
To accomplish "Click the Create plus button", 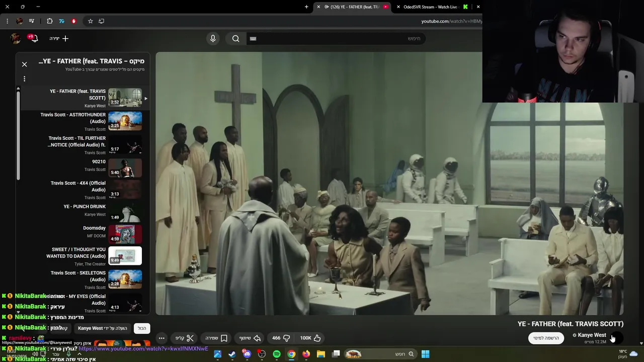I will pos(59,38).
